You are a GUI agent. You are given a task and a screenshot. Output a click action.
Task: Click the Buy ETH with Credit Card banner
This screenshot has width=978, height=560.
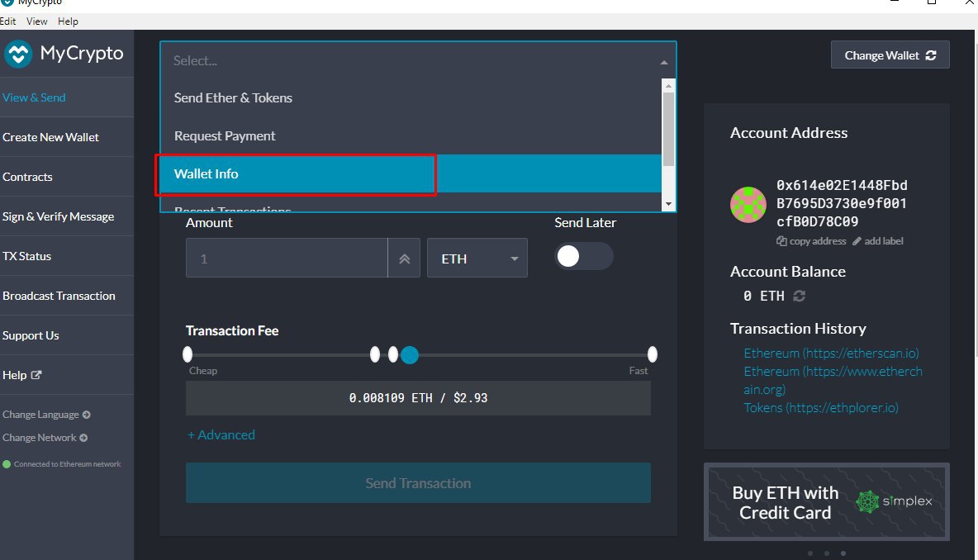(827, 502)
